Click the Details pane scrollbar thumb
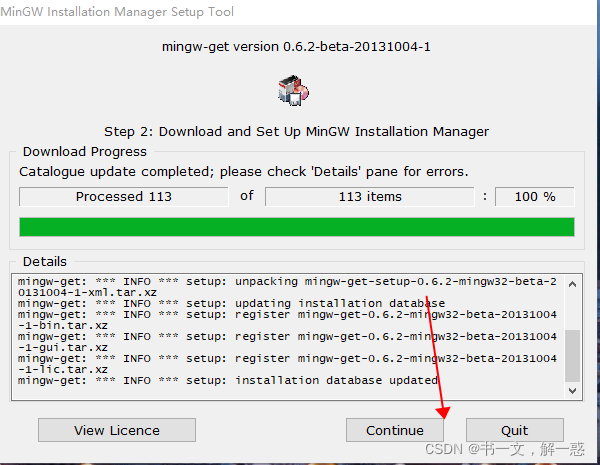The image size is (600, 465). pos(572,356)
